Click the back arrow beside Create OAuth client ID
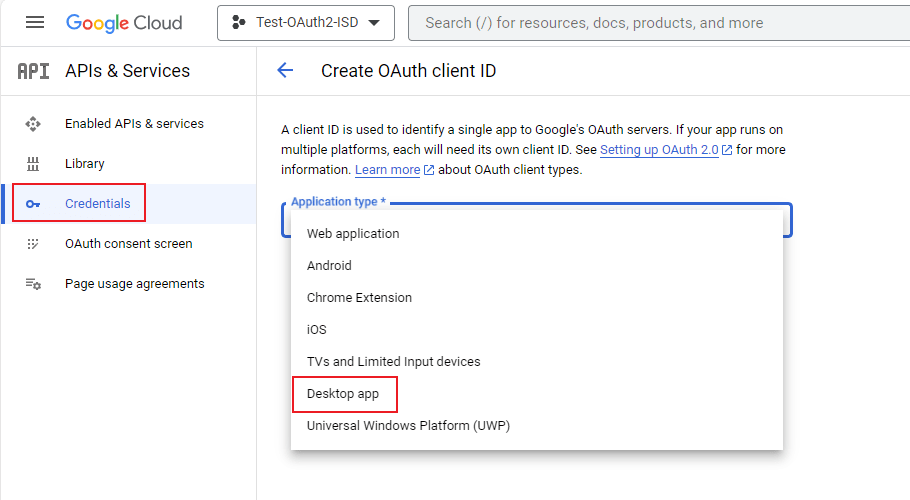 (285, 70)
